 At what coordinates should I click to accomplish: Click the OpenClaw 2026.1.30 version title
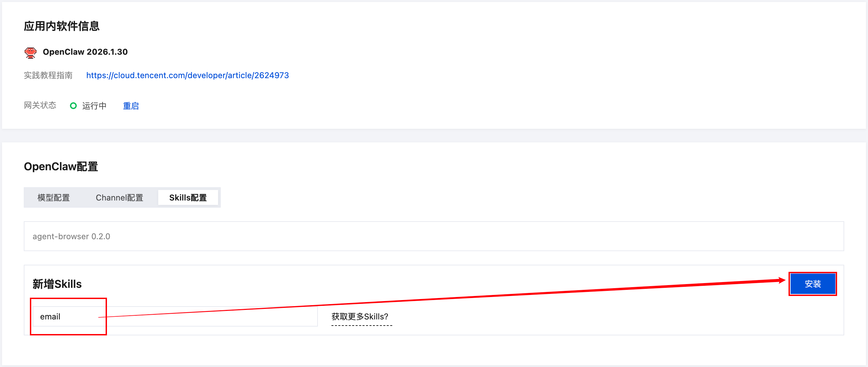(x=85, y=52)
